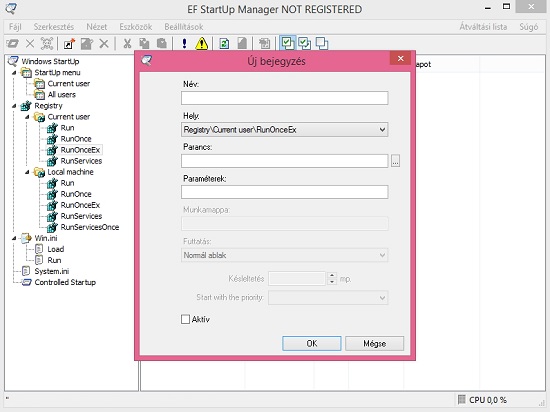Click the skull icon in toolbar
This screenshot has height=412, width=550.
[x=47, y=44]
